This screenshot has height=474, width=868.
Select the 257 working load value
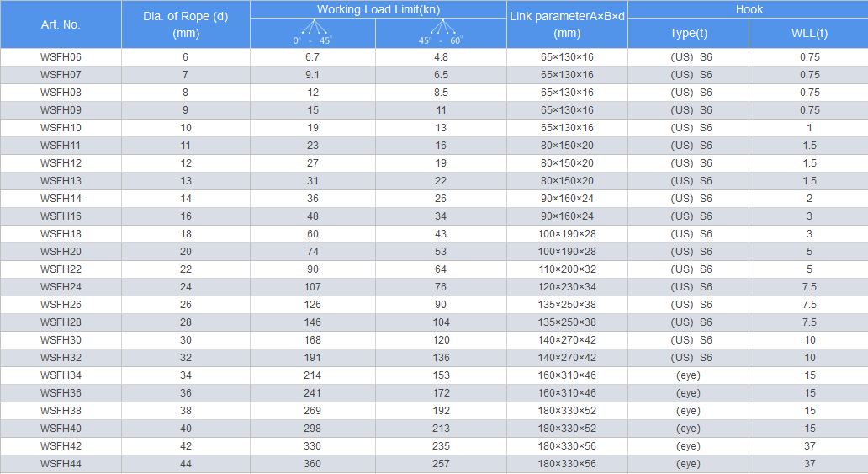click(441, 464)
